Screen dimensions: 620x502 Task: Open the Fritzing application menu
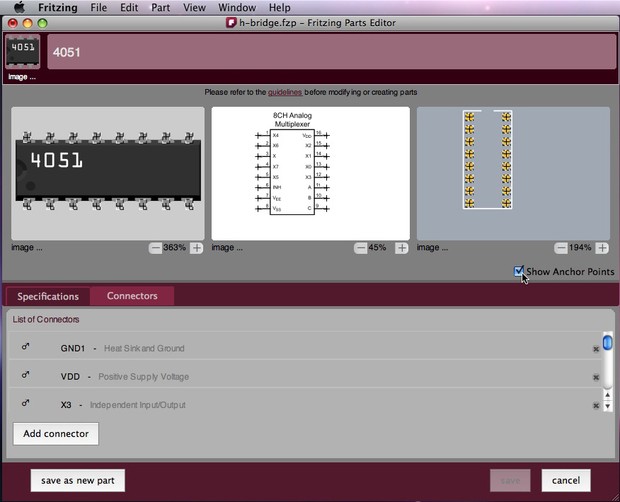click(58, 8)
